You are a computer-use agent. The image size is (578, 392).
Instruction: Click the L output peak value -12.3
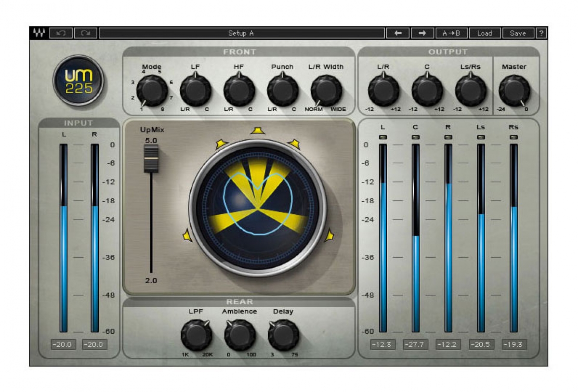383,344
